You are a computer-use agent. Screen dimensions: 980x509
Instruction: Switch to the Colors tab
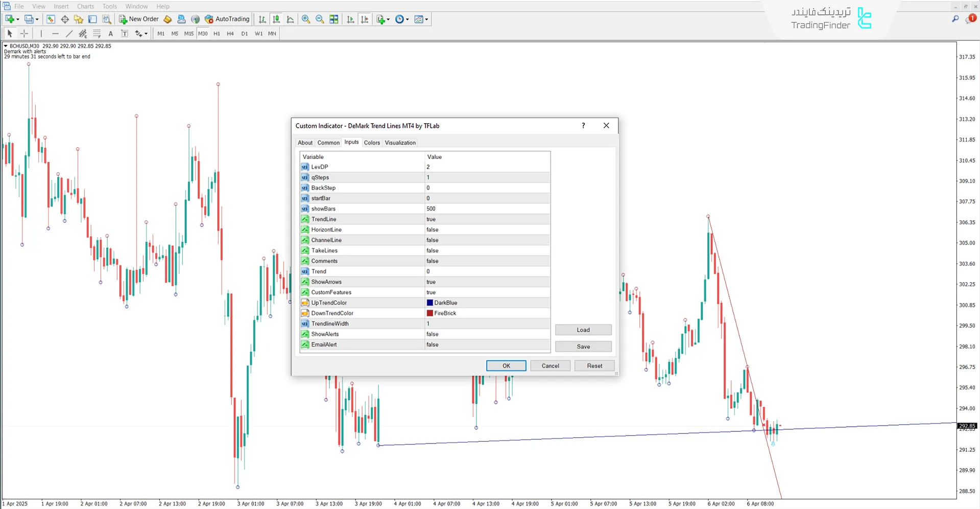pos(372,143)
